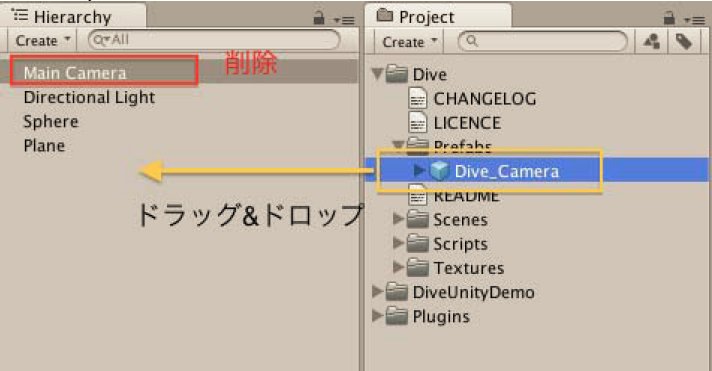Toggle the Hierarchy panel lock icon
This screenshot has width=712, height=371.
pyautogui.click(x=319, y=18)
